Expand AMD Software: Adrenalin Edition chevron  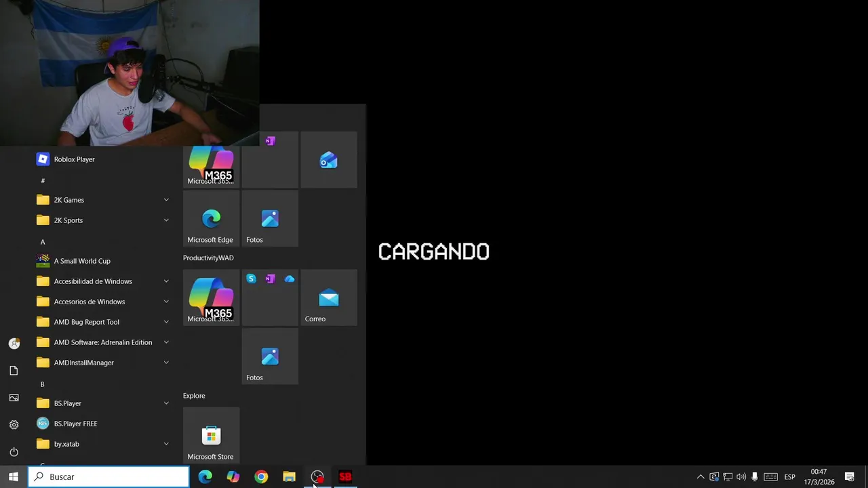tap(166, 342)
